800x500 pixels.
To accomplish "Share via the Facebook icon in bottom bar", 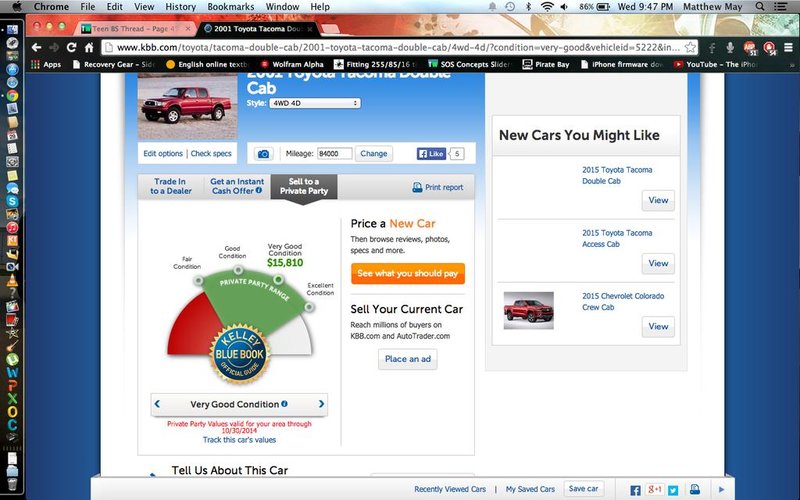I will point(635,490).
